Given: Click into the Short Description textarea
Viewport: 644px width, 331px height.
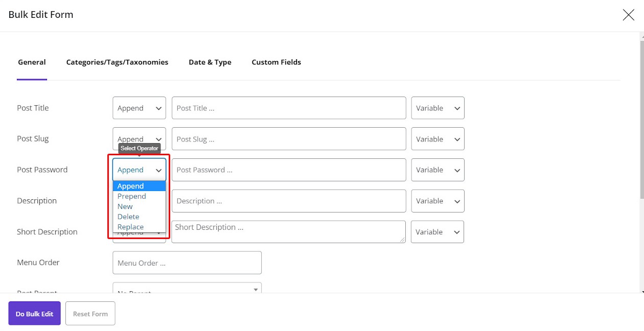Looking at the screenshot, I should (x=288, y=231).
